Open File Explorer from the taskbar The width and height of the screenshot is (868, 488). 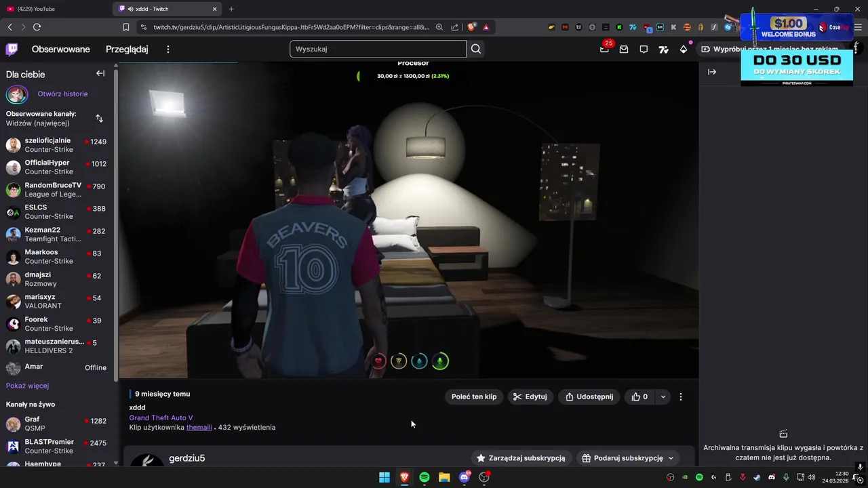point(444,477)
